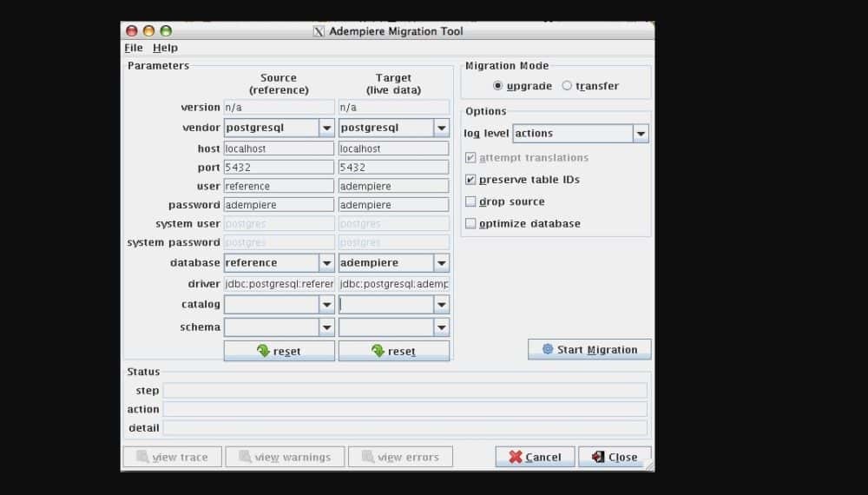
Task: Click the Close button door icon
Action: click(x=597, y=457)
